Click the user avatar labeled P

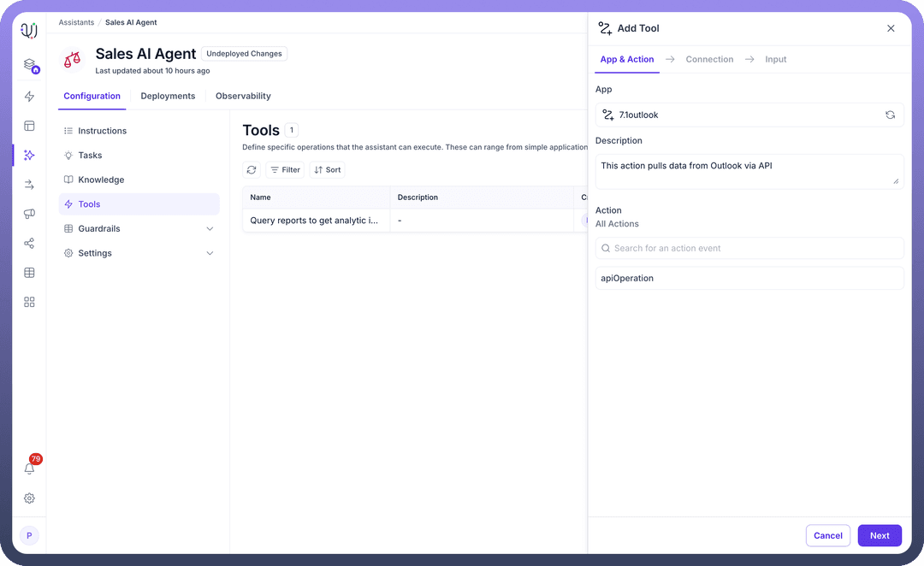coord(29,536)
